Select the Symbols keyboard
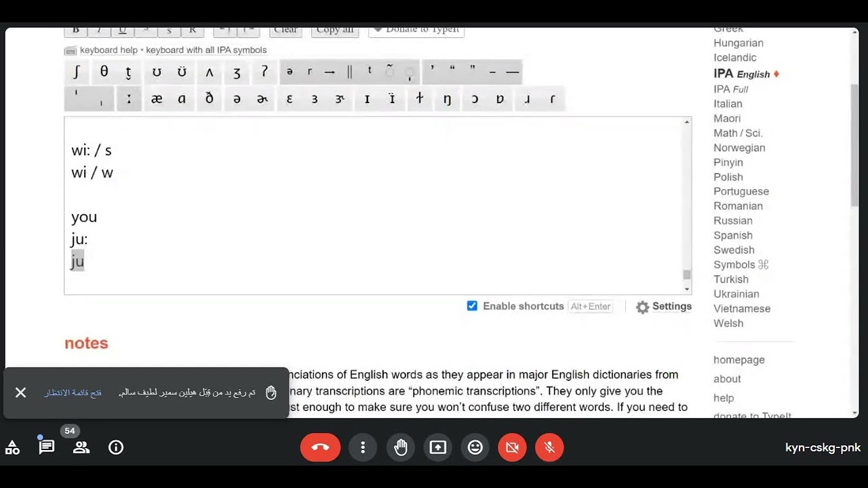Viewport: 868px width, 488px height. (x=741, y=265)
